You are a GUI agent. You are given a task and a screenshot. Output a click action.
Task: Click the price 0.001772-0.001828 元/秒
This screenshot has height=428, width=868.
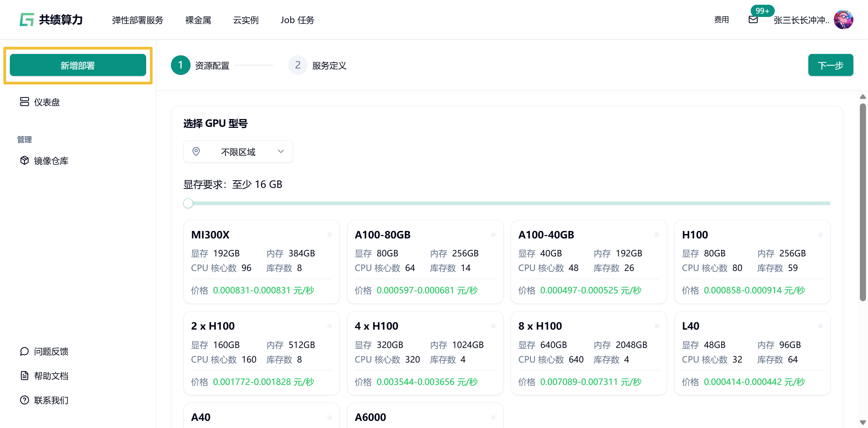click(x=263, y=382)
